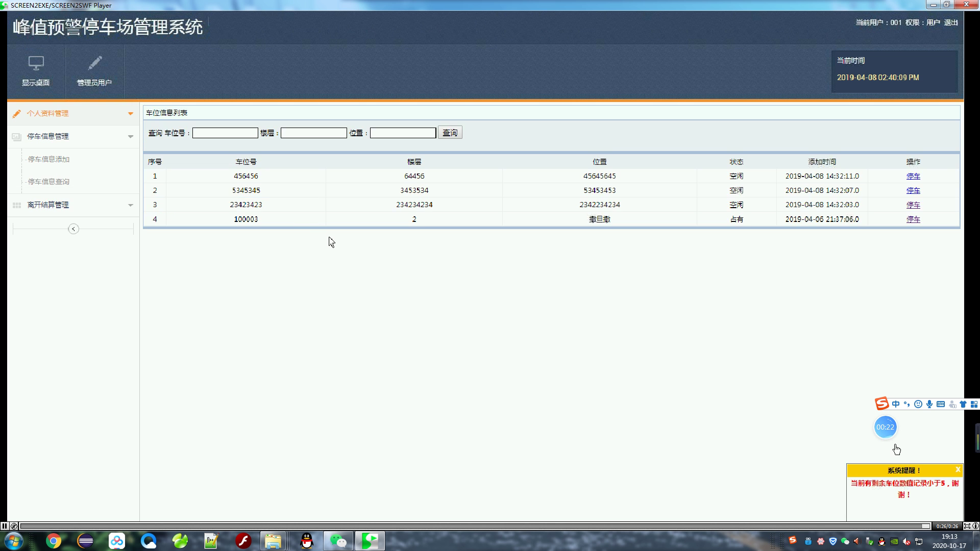Click the 楼层 search input field
The image size is (980, 551).
[314, 133]
